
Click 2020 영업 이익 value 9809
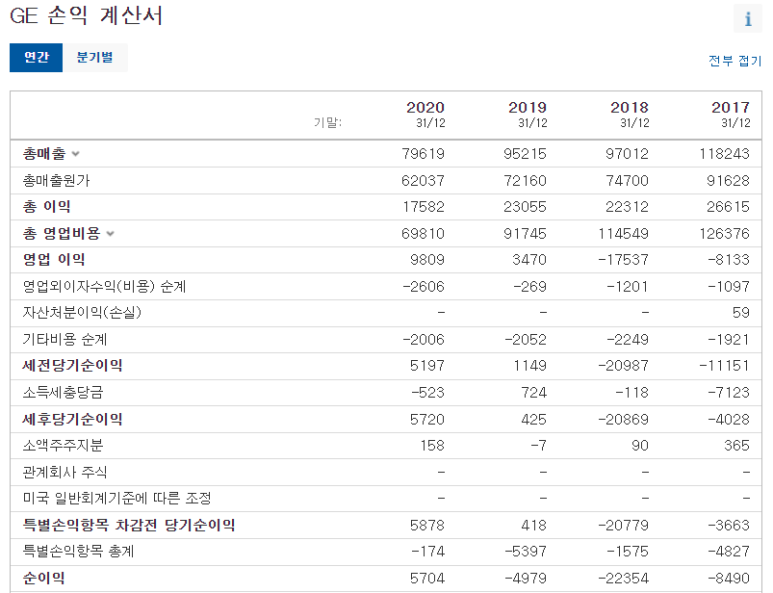427,259
